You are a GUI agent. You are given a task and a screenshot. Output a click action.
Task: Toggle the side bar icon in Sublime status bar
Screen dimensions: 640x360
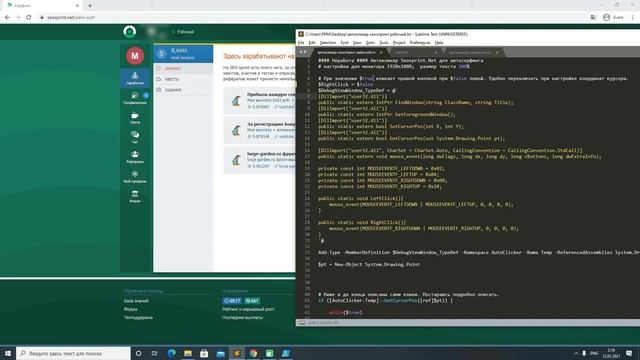click(x=302, y=322)
